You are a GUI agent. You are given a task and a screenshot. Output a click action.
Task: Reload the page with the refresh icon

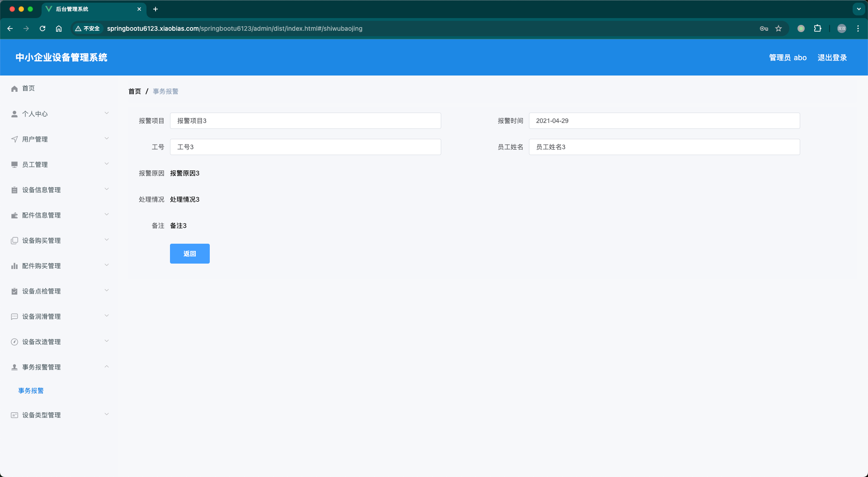click(x=42, y=28)
